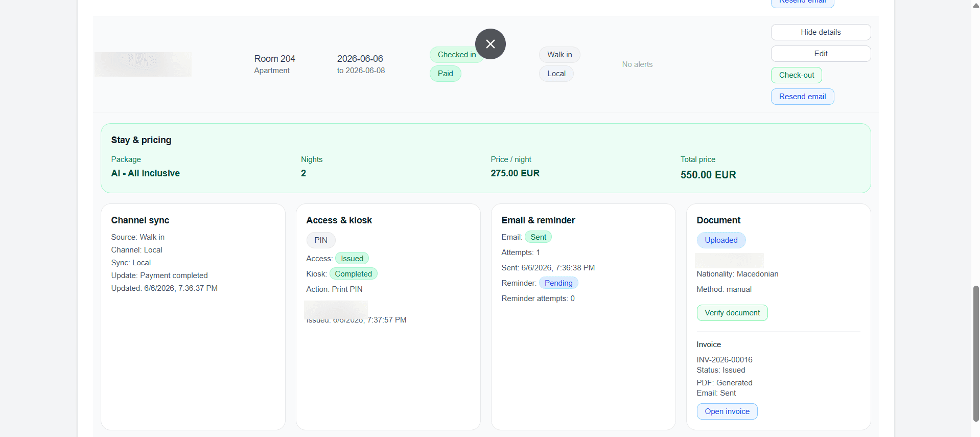980x437 pixels.
Task: Collapse reservation with Hide details button
Action: click(821, 32)
